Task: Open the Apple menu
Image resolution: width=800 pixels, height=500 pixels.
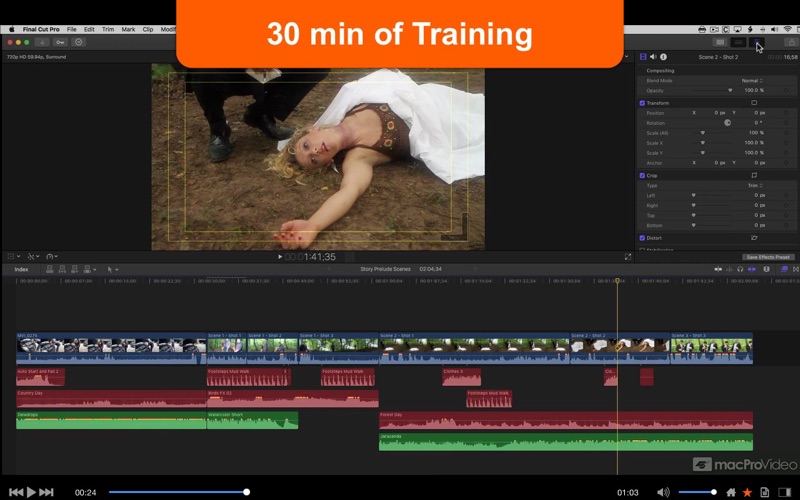Action: tap(11, 30)
